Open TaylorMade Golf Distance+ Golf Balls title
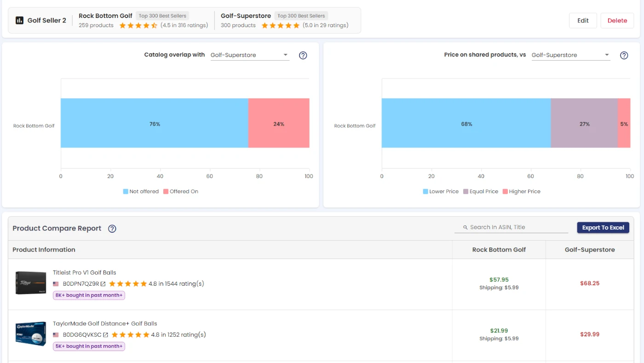644x363 pixels. point(105,324)
